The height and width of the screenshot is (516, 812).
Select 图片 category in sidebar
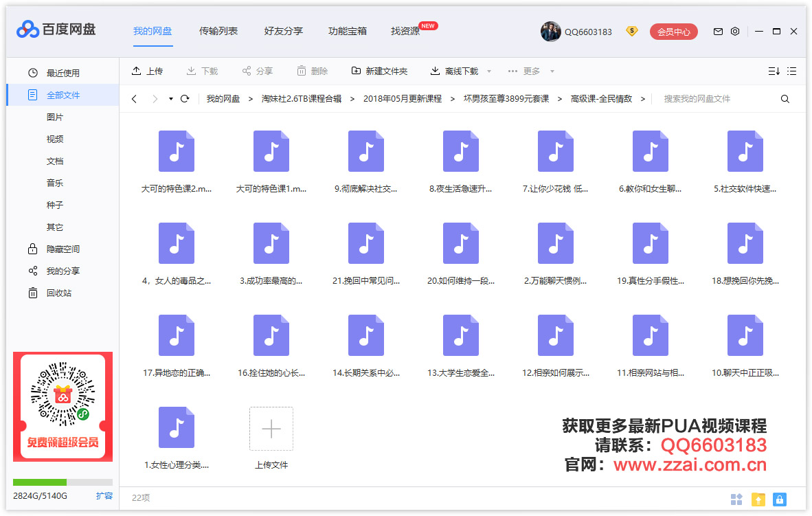[x=55, y=117]
